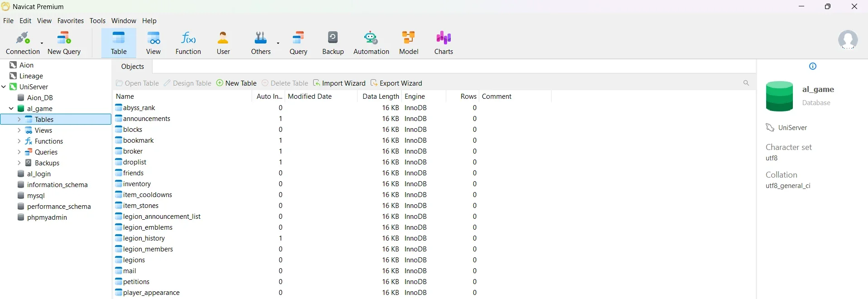This screenshot has width=868, height=299.
Task: Switch to the View objects icon
Action: click(x=153, y=43)
